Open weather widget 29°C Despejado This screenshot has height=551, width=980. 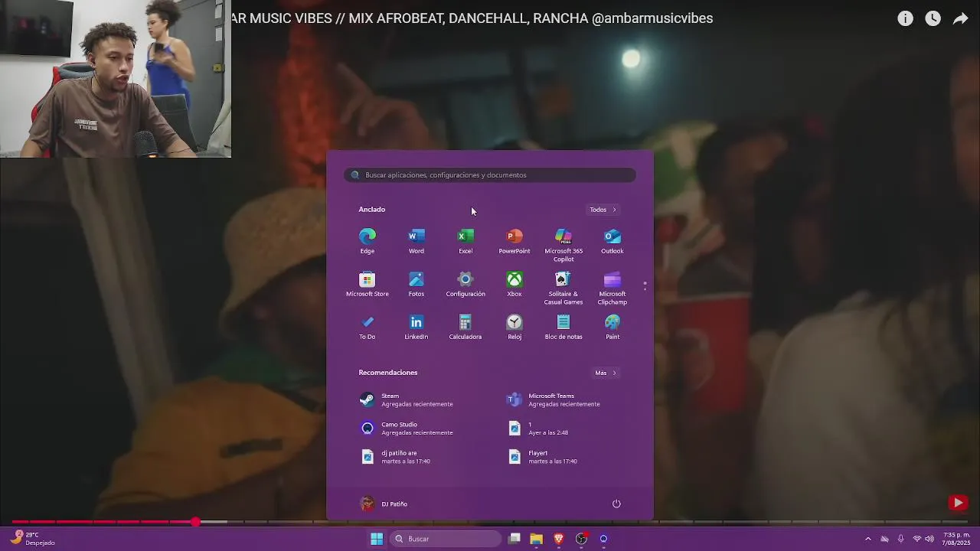point(33,539)
